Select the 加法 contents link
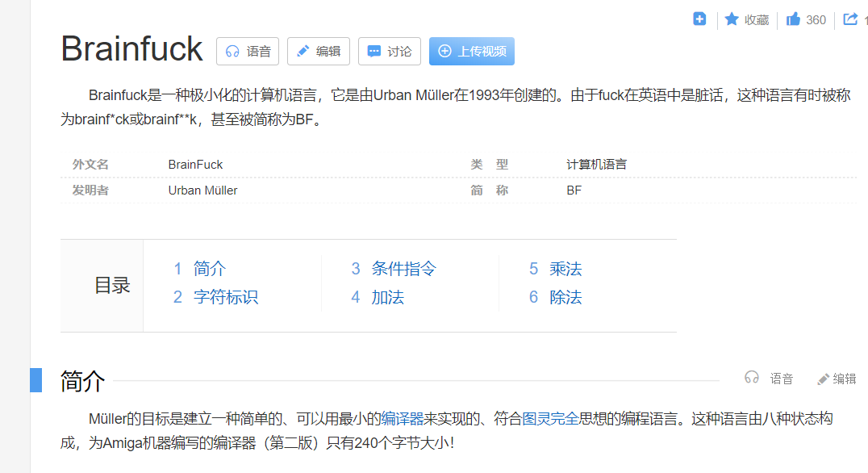This screenshot has height=473, width=868. (x=388, y=297)
